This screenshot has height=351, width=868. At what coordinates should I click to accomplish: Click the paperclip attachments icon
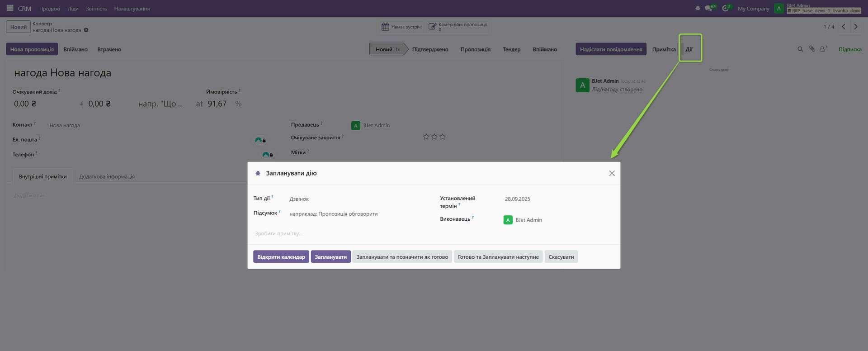click(x=812, y=49)
